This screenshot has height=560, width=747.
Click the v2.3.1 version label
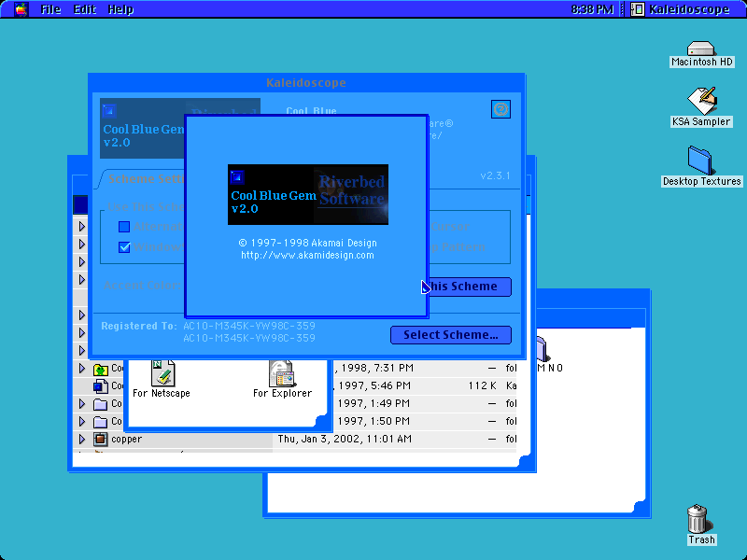pyautogui.click(x=495, y=175)
